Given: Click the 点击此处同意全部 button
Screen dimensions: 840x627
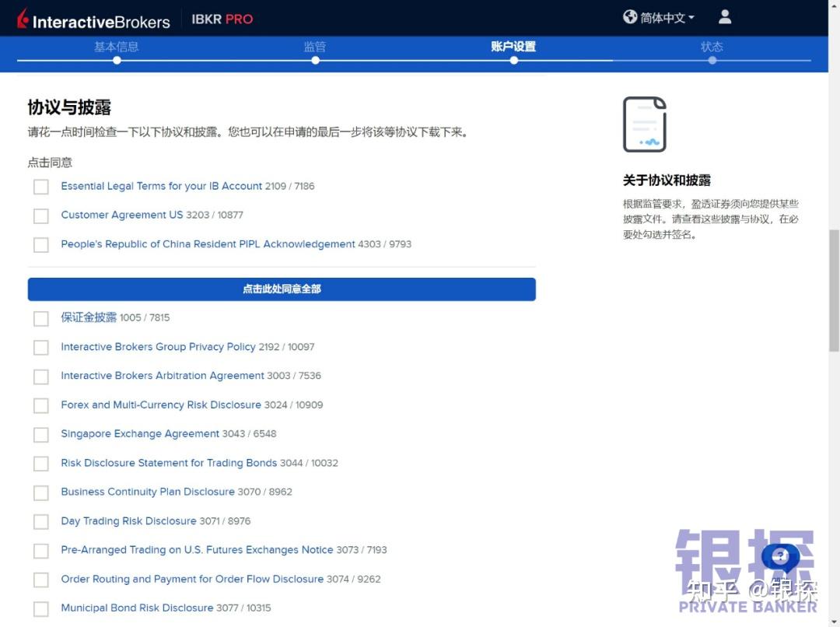Looking at the screenshot, I should tap(282, 289).
